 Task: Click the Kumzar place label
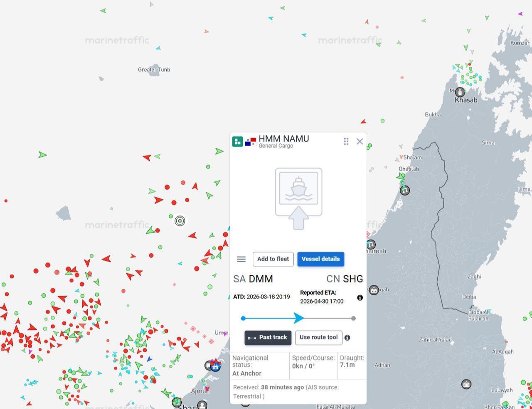click(x=520, y=43)
